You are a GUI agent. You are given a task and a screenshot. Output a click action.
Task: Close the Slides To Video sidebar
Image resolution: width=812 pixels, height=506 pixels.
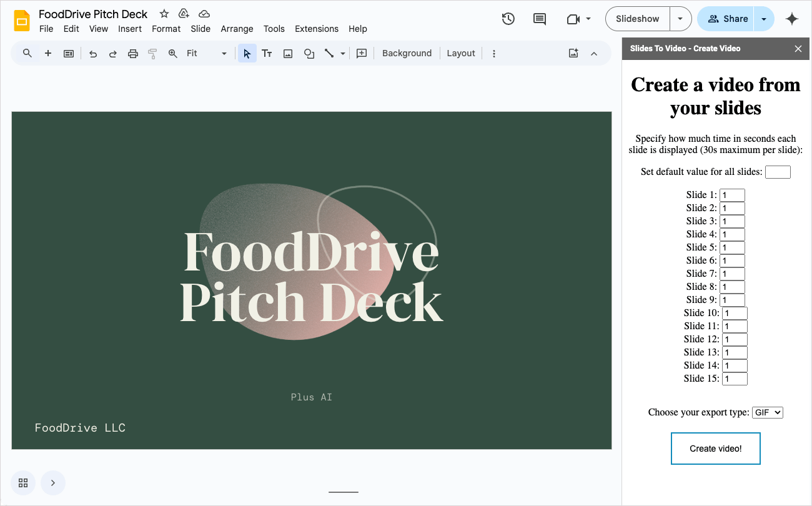(x=798, y=48)
